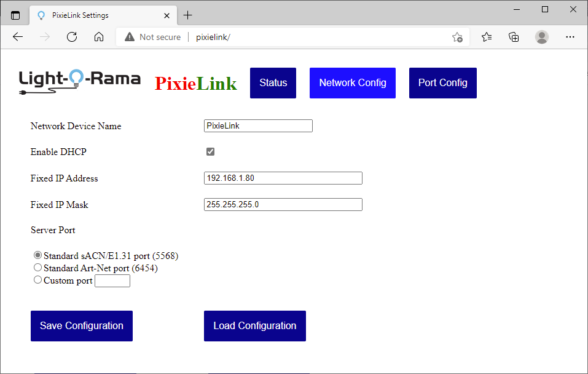Add this page to favorites star
Screen dimensions: 588x374
pos(457,37)
